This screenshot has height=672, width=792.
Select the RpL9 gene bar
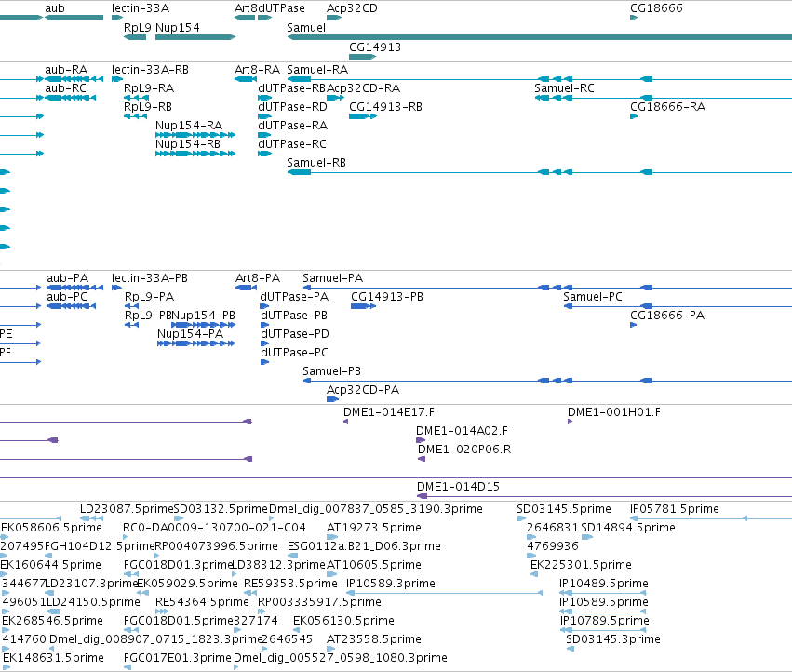(135, 37)
